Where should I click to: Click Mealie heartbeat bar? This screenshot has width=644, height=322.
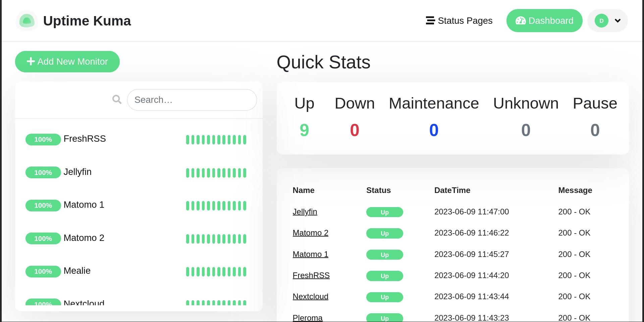click(x=216, y=272)
